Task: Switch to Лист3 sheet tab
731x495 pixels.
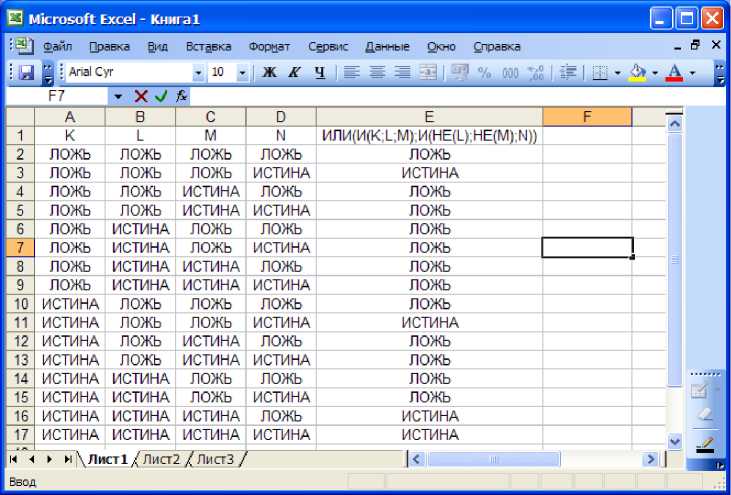Action: 215,460
